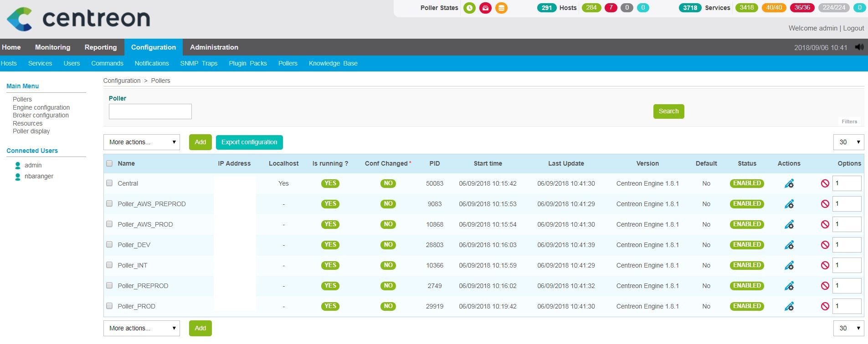Image resolution: width=868 pixels, height=344 pixels.
Task: Click the options number field for Poller_PROD
Action: point(847,306)
